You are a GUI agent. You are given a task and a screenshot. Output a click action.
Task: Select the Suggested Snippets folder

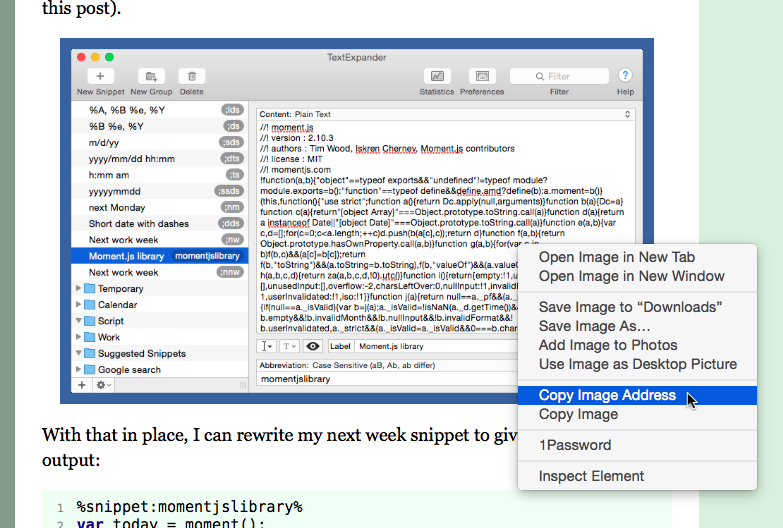tap(160, 353)
